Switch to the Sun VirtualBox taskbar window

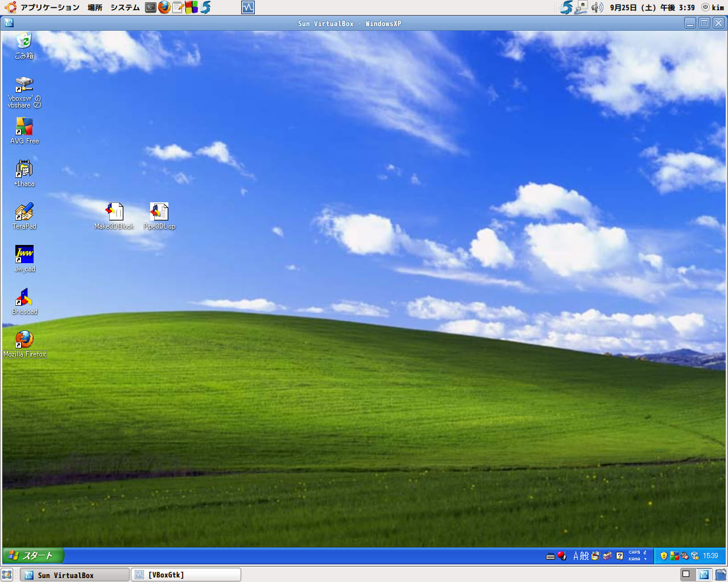pos(75,575)
